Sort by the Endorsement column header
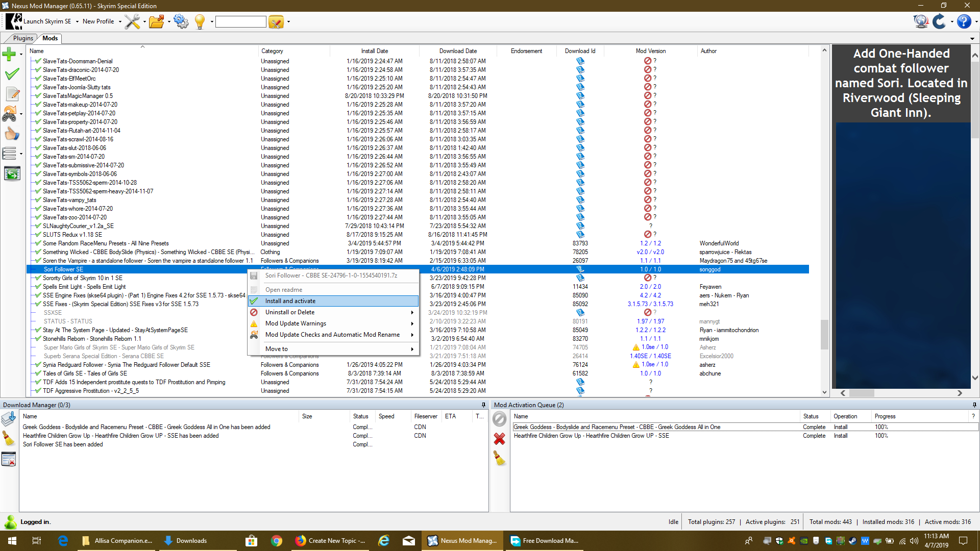The height and width of the screenshot is (551, 980). click(526, 51)
